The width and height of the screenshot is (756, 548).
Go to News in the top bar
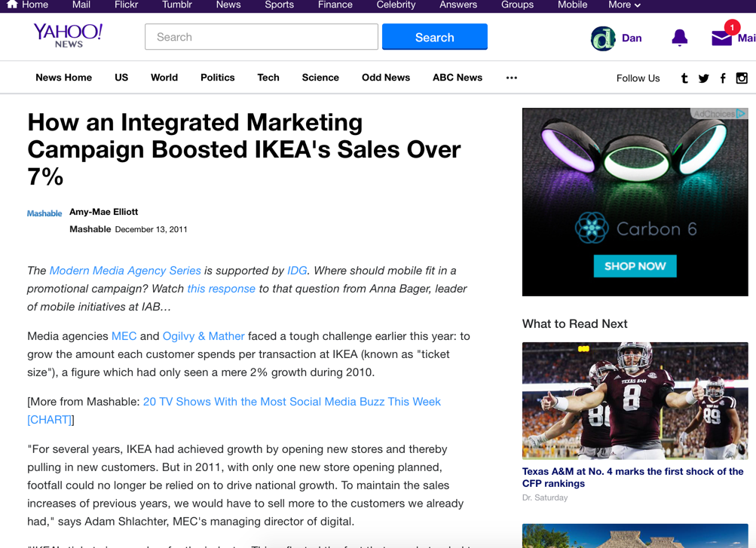(x=228, y=5)
